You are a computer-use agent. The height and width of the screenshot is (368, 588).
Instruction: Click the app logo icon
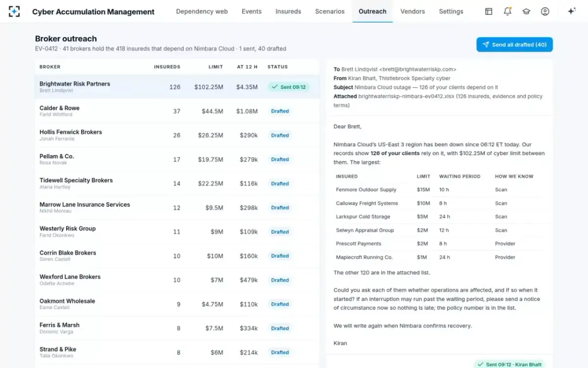(14, 11)
